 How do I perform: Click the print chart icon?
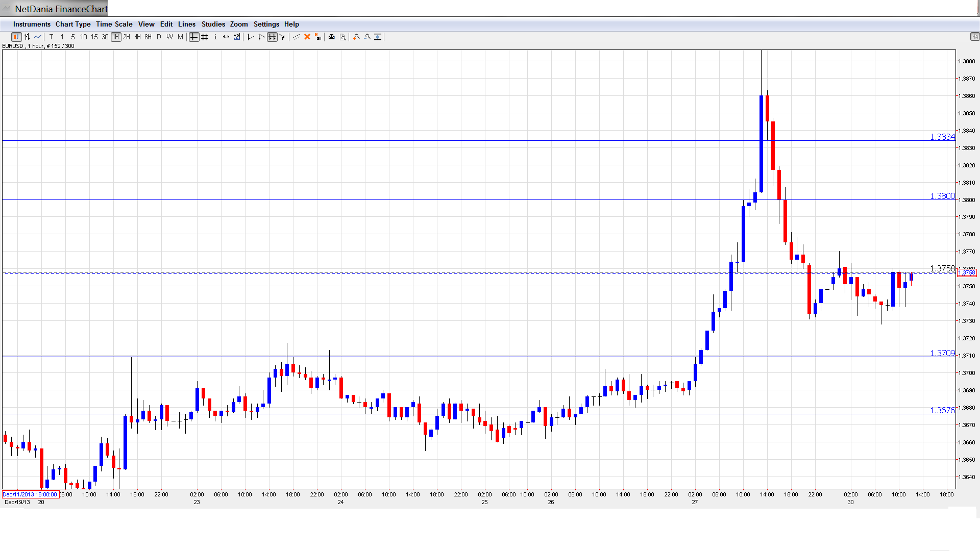coord(332,37)
